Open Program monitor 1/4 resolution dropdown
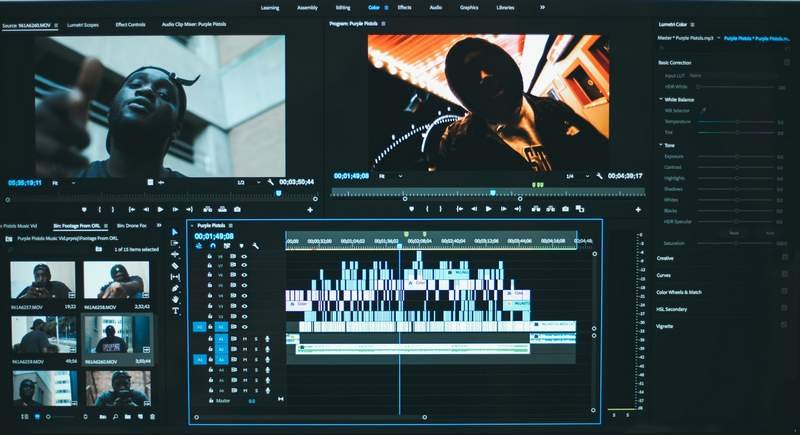 point(577,176)
